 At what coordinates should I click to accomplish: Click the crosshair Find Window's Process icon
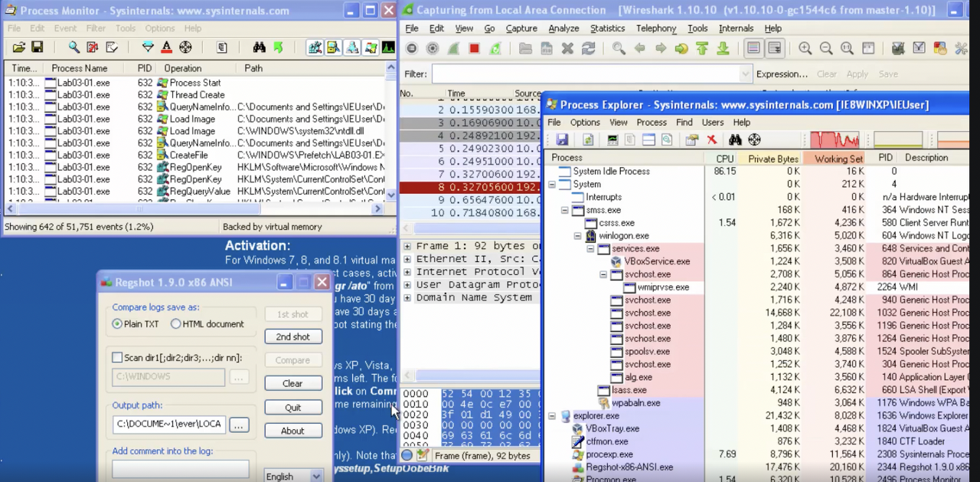[754, 139]
